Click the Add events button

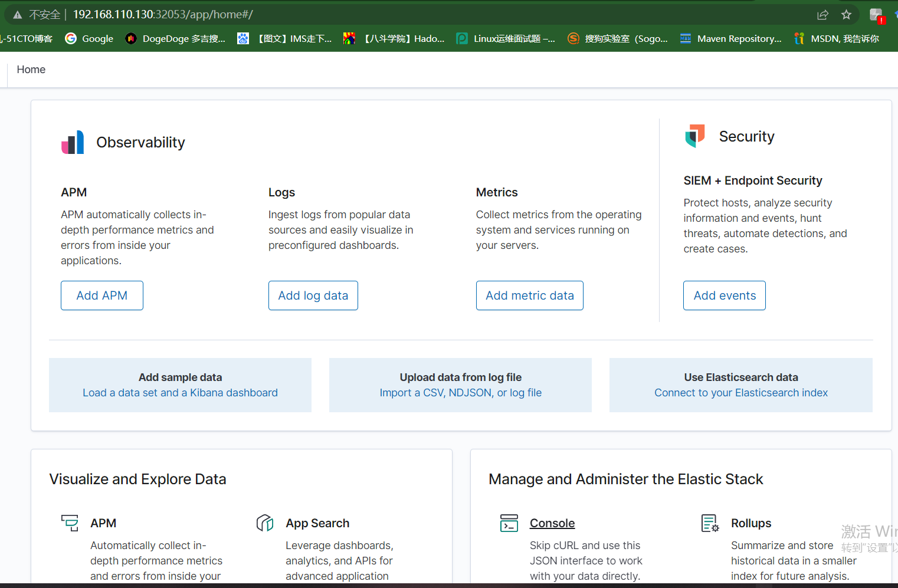point(725,295)
